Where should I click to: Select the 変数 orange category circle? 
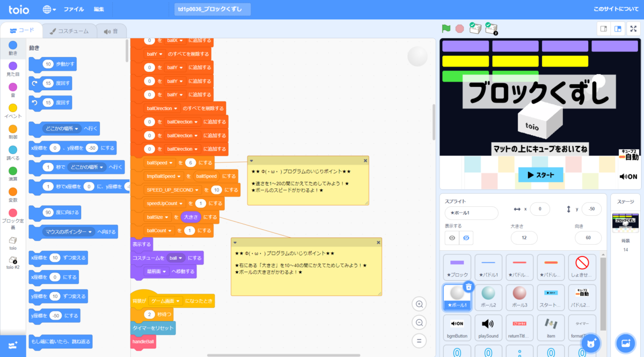coord(13,192)
